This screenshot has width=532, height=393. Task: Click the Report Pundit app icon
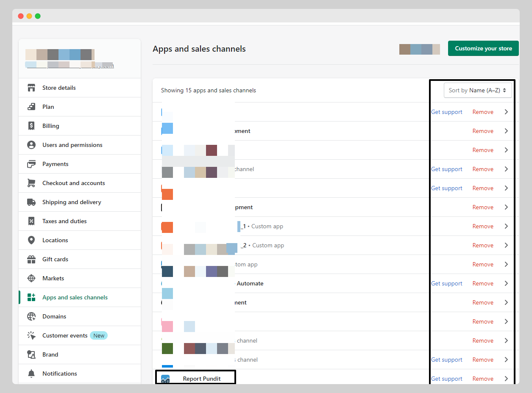coord(165,379)
